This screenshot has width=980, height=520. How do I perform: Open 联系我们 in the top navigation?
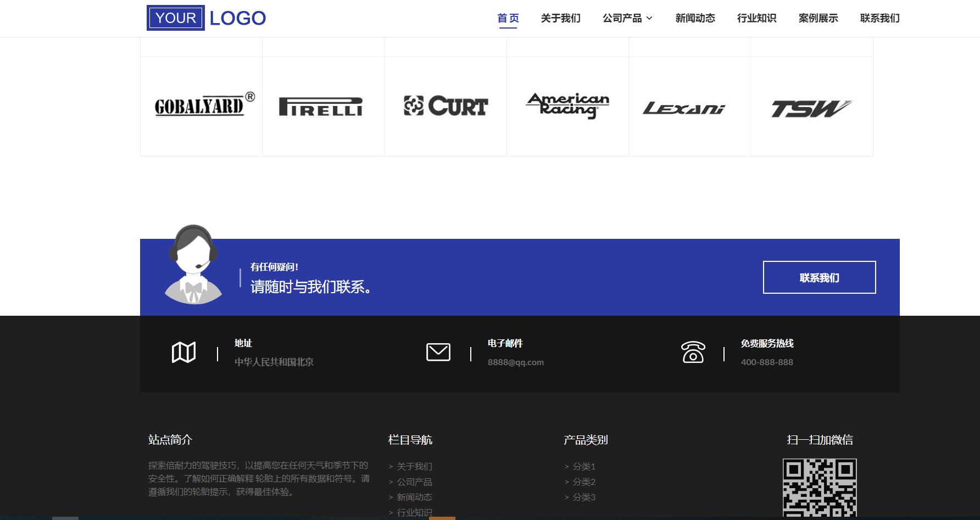point(879,18)
